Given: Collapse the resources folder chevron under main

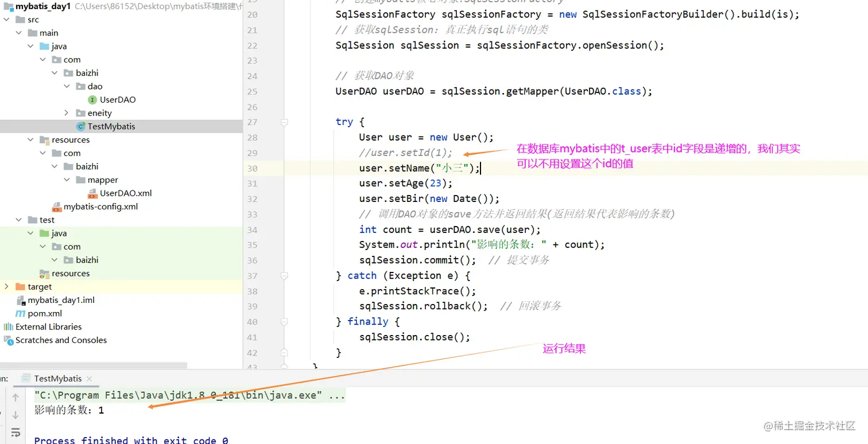Looking at the screenshot, I should tap(31, 140).
